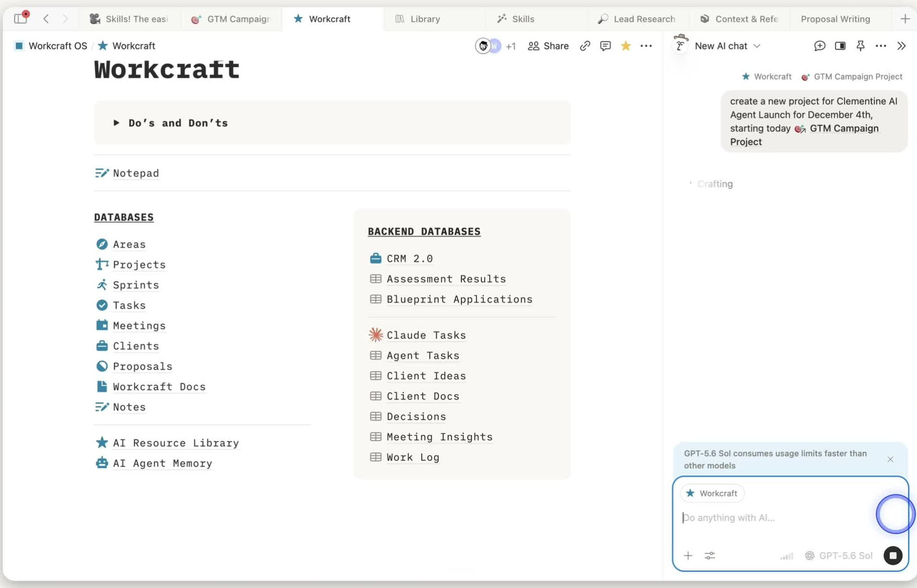Image resolution: width=917 pixels, height=588 pixels.
Task: Toggle the favorite star for this page
Action: (x=626, y=46)
